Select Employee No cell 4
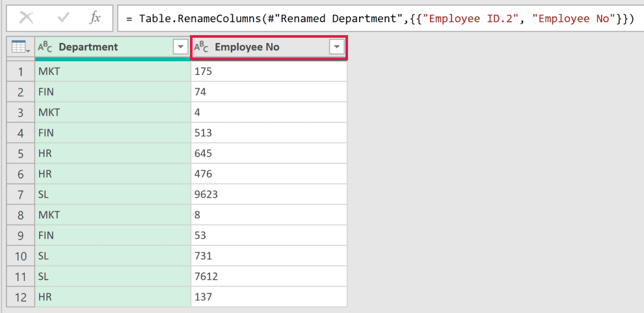The height and width of the screenshot is (313, 644). (x=269, y=113)
